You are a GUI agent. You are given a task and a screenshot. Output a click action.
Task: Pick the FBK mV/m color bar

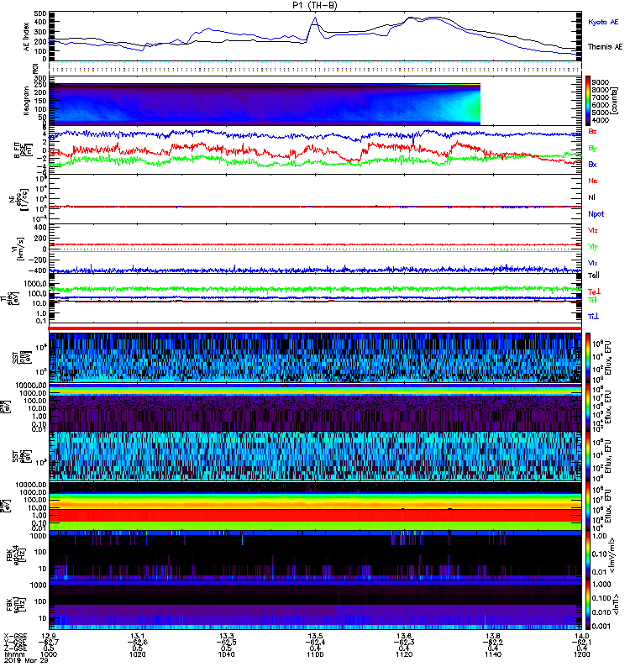tap(588, 555)
